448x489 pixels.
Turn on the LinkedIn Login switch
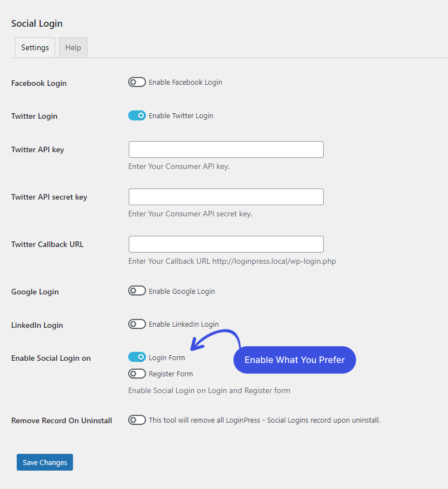pyautogui.click(x=137, y=324)
